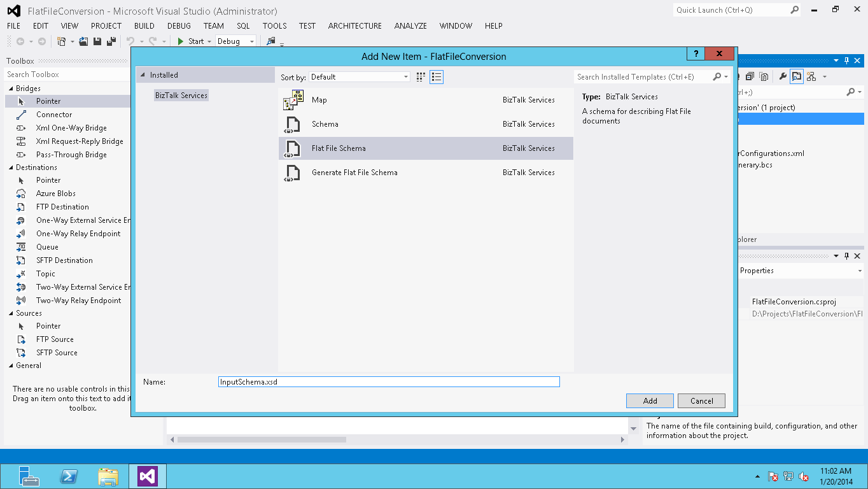Click New Project toolbar icon

point(62,41)
